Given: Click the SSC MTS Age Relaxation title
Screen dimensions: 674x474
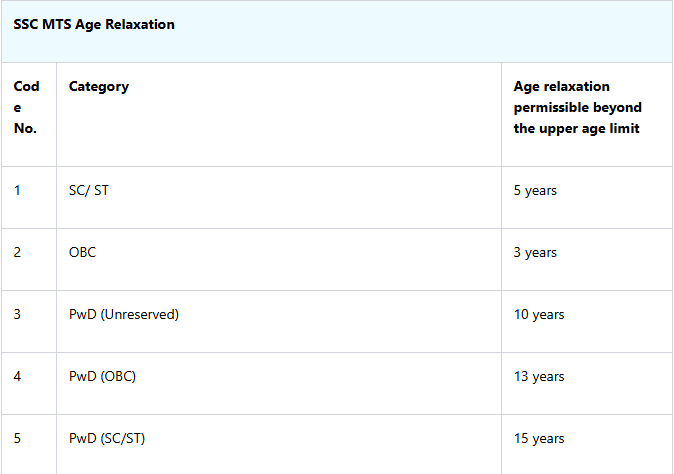Looking at the screenshot, I should pyautogui.click(x=94, y=24).
